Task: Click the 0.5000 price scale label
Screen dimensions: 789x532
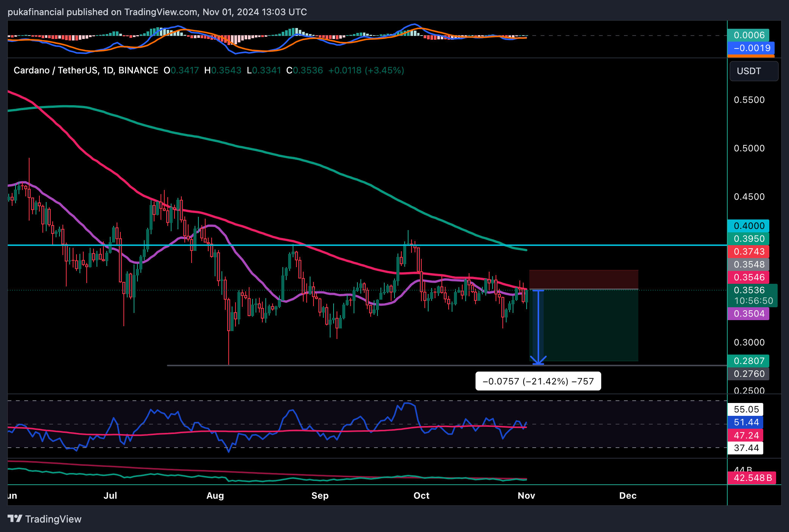Action: click(749, 148)
